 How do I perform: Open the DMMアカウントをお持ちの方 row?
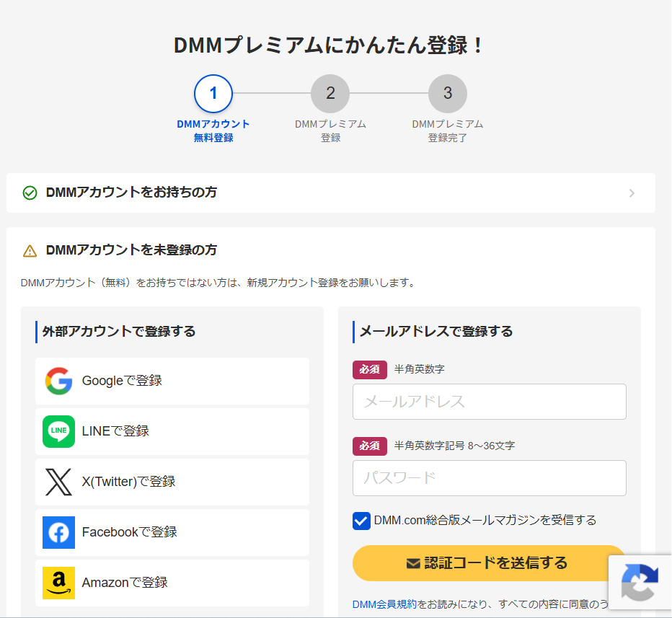pyautogui.click(x=331, y=193)
